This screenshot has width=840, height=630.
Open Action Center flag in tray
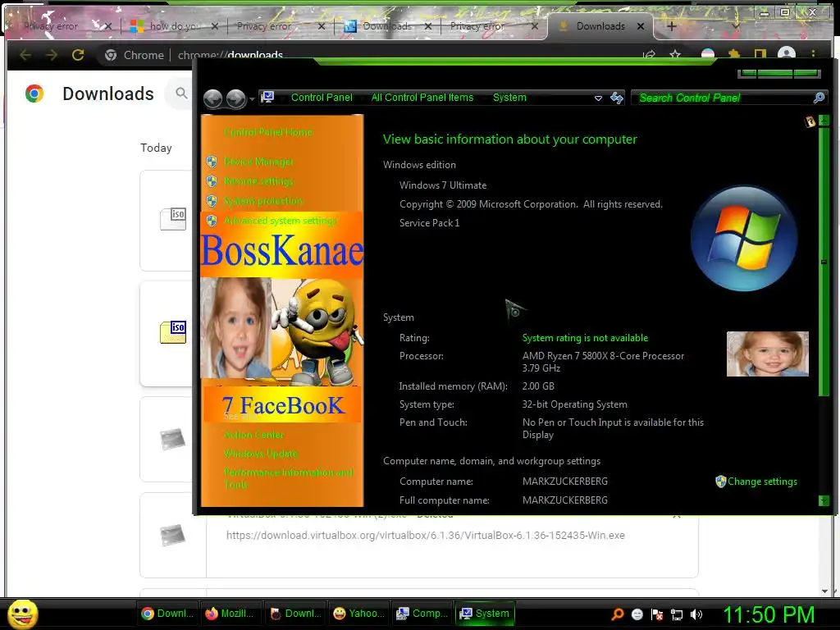(657, 614)
